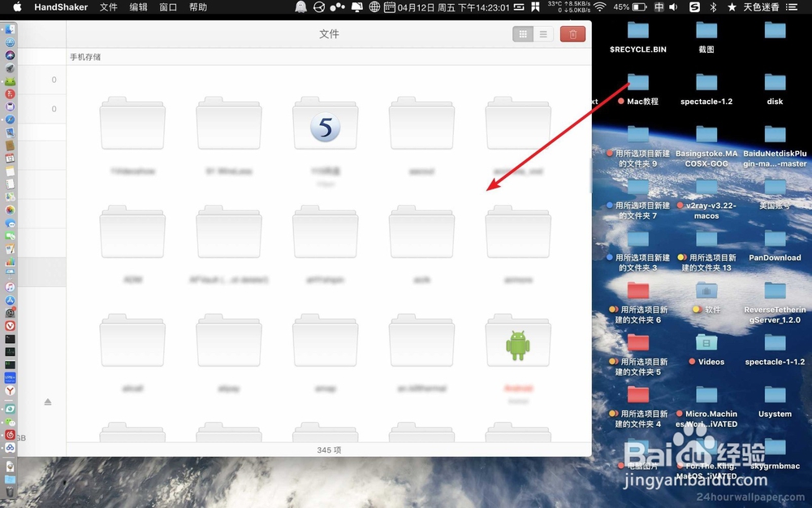Switch HandShaker to grid view
Image resolution: width=812 pixels, height=508 pixels.
click(x=523, y=34)
